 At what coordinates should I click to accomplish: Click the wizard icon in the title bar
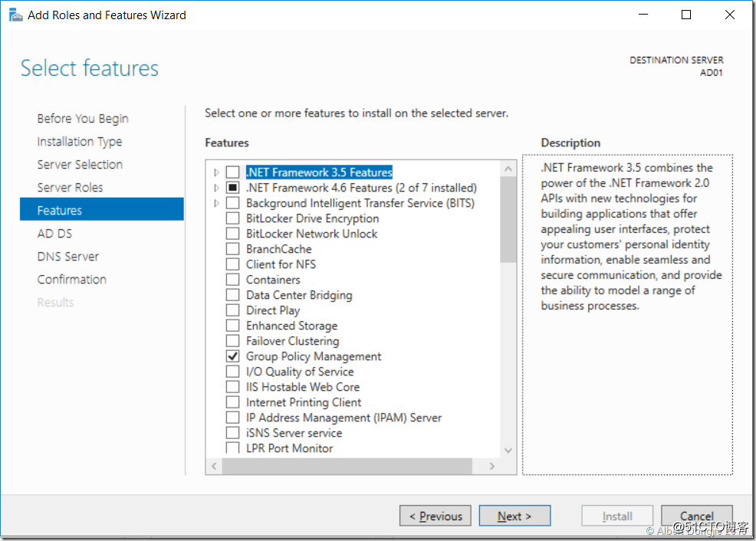pos(15,15)
